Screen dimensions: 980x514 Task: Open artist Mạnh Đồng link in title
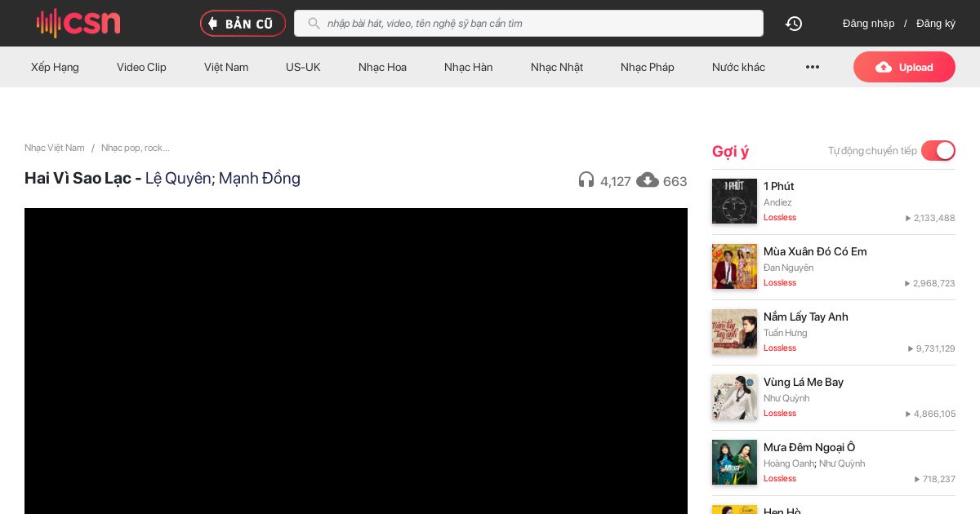click(260, 178)
